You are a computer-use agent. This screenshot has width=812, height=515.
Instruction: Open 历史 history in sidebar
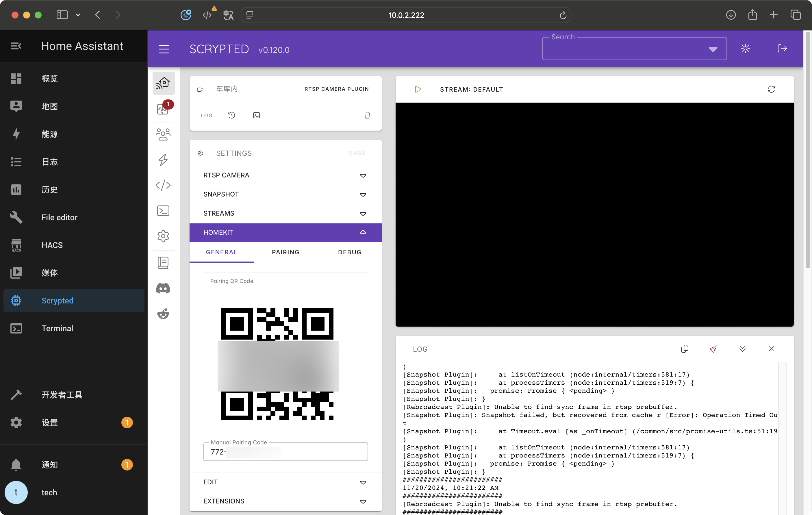(x=74, y=190)
